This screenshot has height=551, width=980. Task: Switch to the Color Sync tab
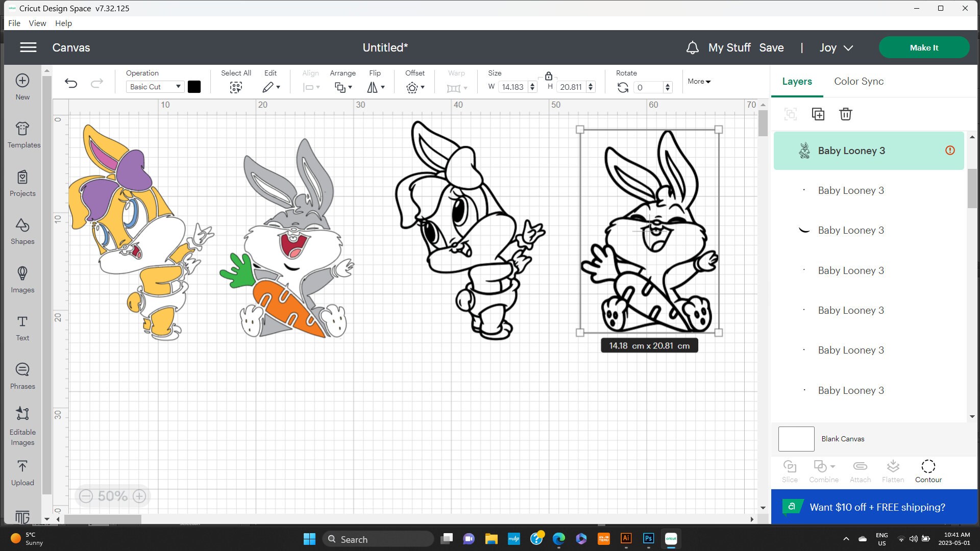coord(859,81)
